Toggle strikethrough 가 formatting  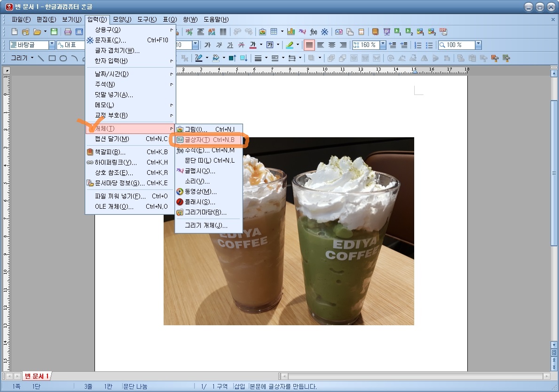click(241, 45)
